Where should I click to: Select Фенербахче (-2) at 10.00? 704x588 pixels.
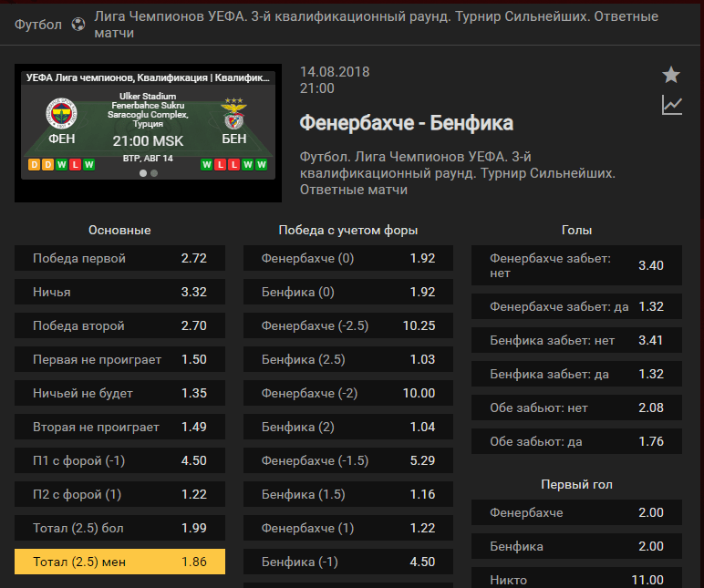pos(348,393)
